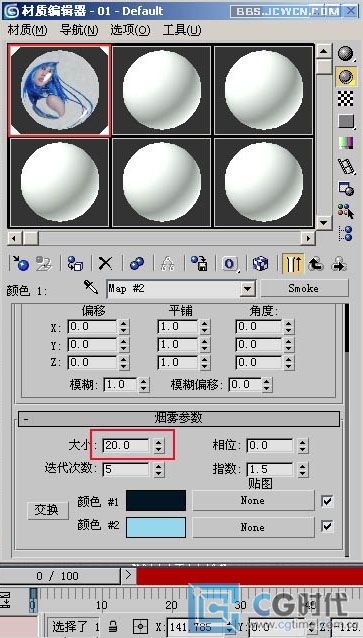The image size is (363, 638).
Task: Open the 材质(M) menu
Action: (x=28, y=30)
